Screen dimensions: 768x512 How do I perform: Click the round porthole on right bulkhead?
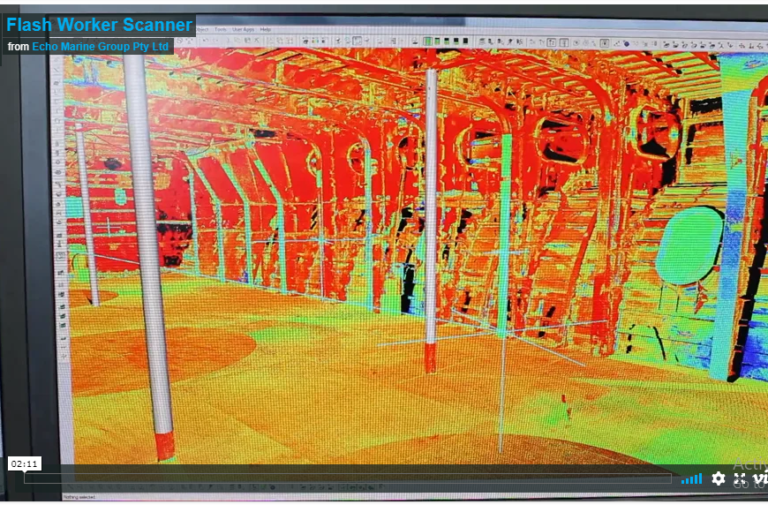pos(657,131)
